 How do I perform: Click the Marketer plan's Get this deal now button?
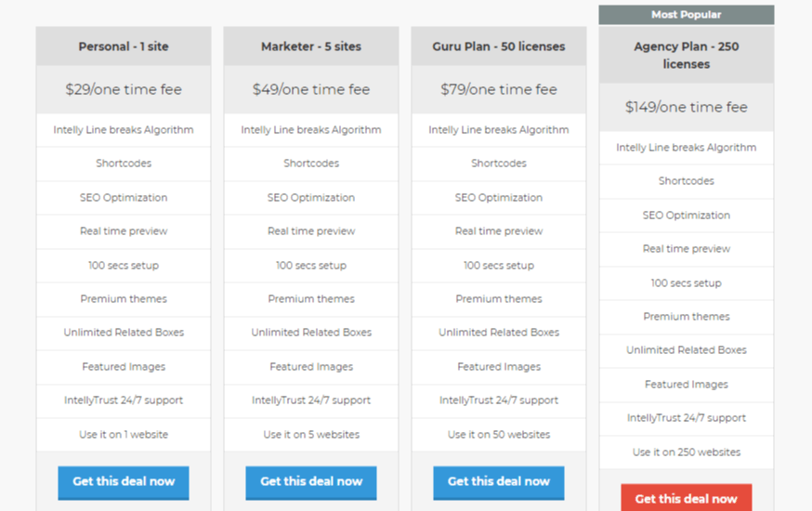311,481
